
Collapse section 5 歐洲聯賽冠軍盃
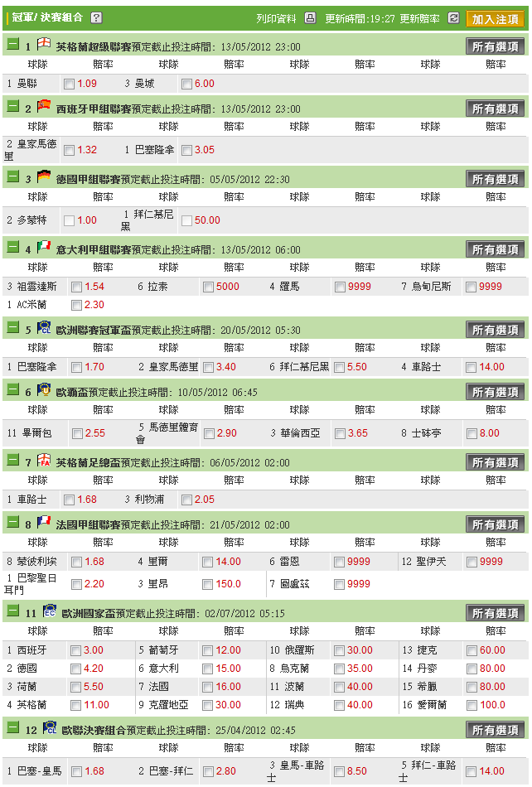13,328
